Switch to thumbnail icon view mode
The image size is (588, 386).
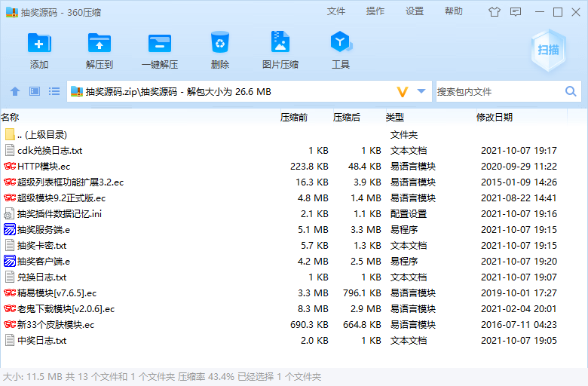point(35,91)
